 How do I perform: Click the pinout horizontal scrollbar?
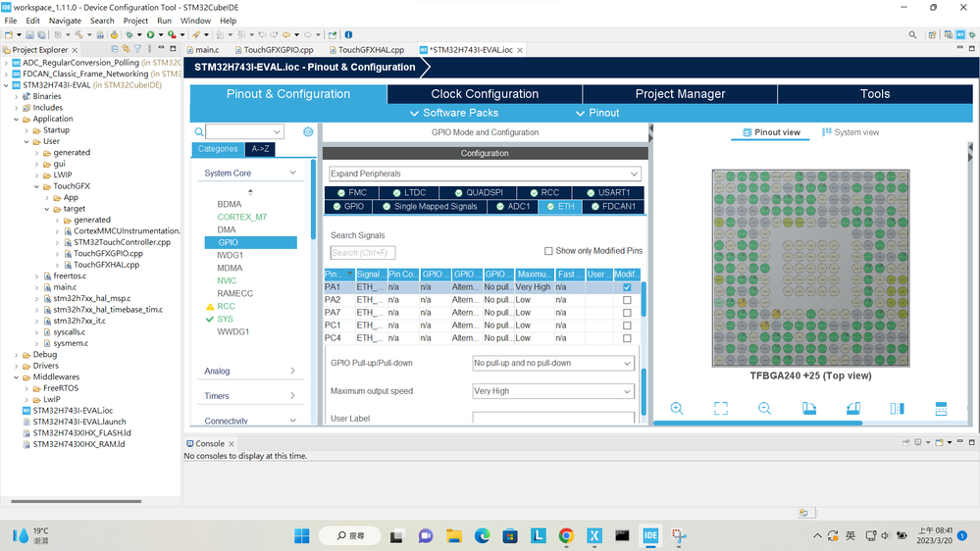(758, 423)
